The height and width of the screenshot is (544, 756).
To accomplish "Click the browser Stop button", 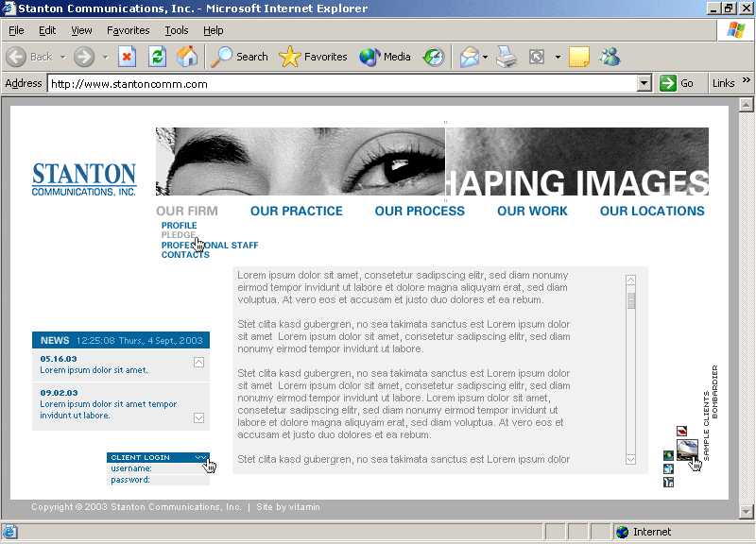I will click(127, 57).
